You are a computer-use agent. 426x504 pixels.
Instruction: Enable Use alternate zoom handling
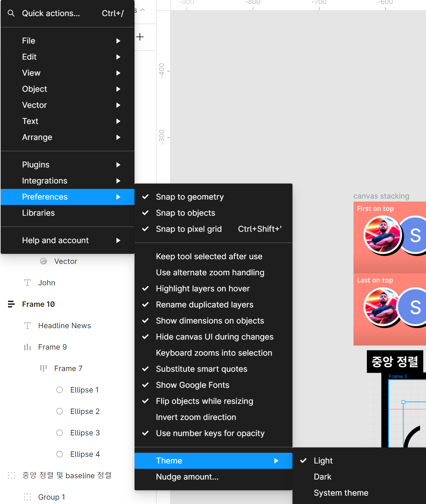pos(214,273)
